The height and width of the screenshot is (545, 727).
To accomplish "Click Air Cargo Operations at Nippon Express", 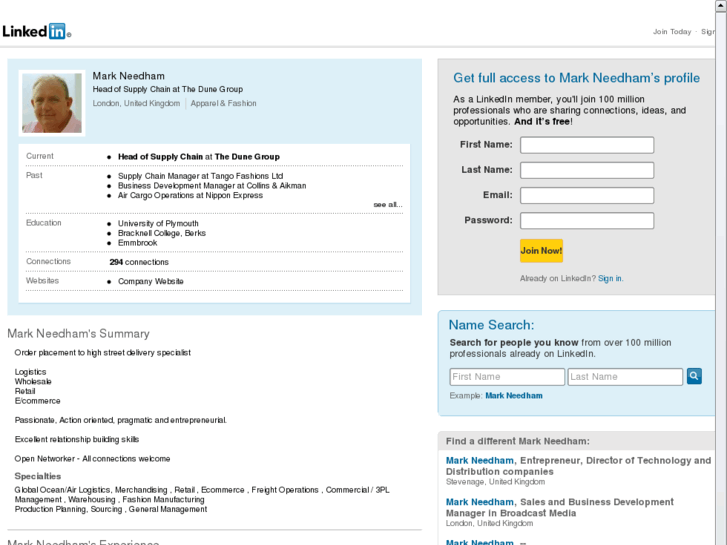I will 190,195.
